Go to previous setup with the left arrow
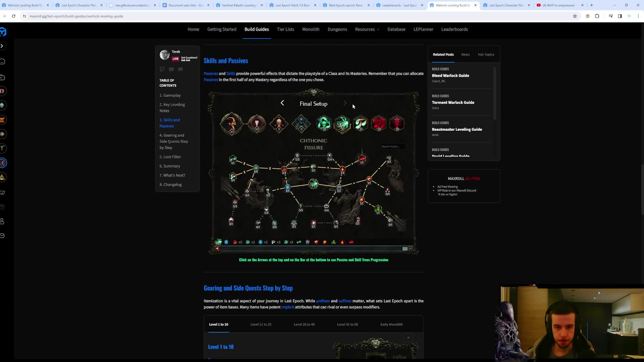Image resolution: width=644 pixels, height=362 pixels. click(282, 103)
